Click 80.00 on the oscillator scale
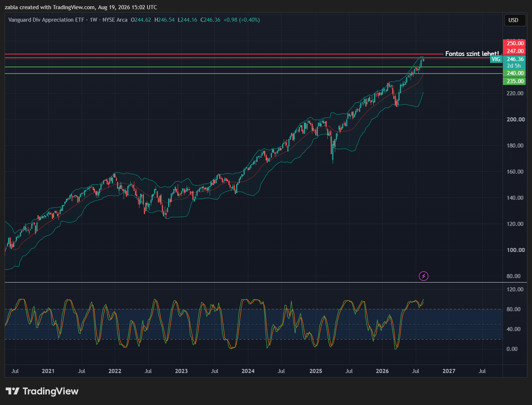This screenshot has height=405, width=532. click(514, 309)
